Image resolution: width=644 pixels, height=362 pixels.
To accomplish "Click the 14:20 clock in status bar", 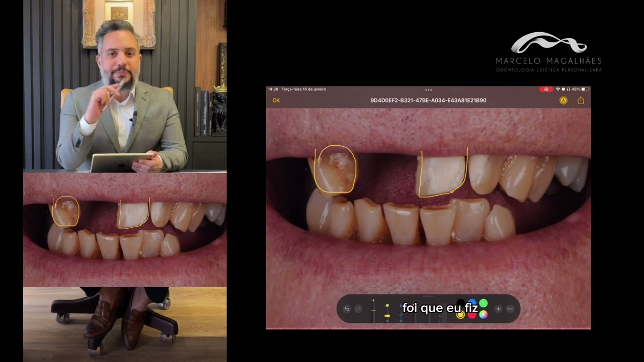I will (273, 89).
